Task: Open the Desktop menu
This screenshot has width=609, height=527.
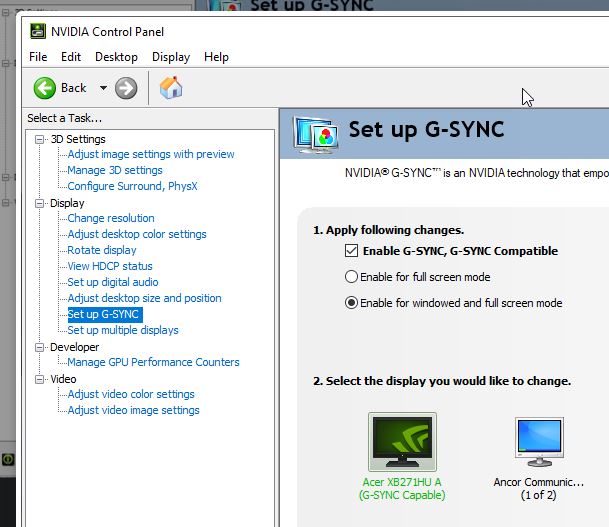Action: coord(117,57)
